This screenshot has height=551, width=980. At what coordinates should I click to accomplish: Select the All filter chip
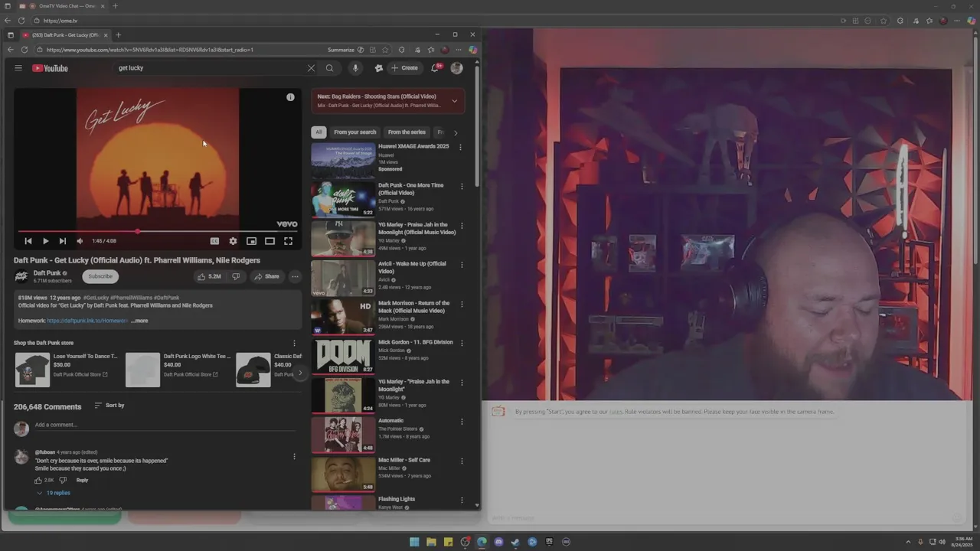click(318, 132)
